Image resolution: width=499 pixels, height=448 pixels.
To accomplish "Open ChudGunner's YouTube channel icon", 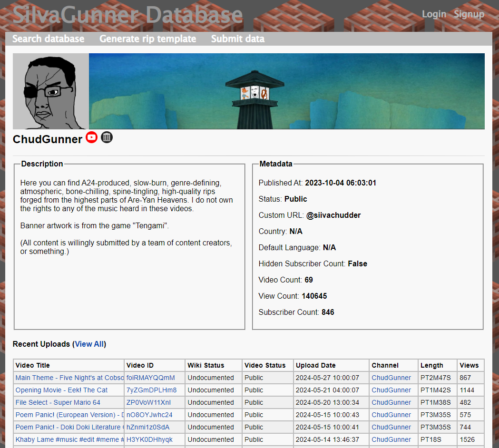I will tap(92, 137).
